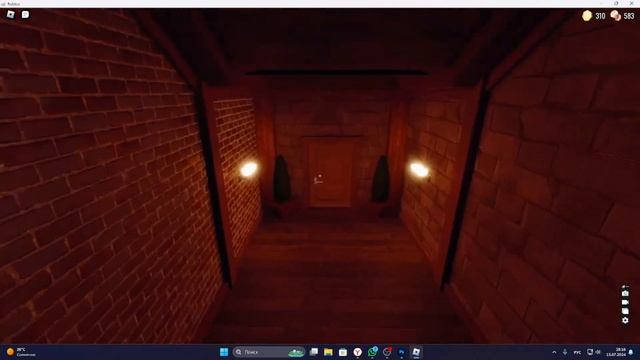Click the gold coin currency icon
Screen dimensions: 640x360
(587, 16)
